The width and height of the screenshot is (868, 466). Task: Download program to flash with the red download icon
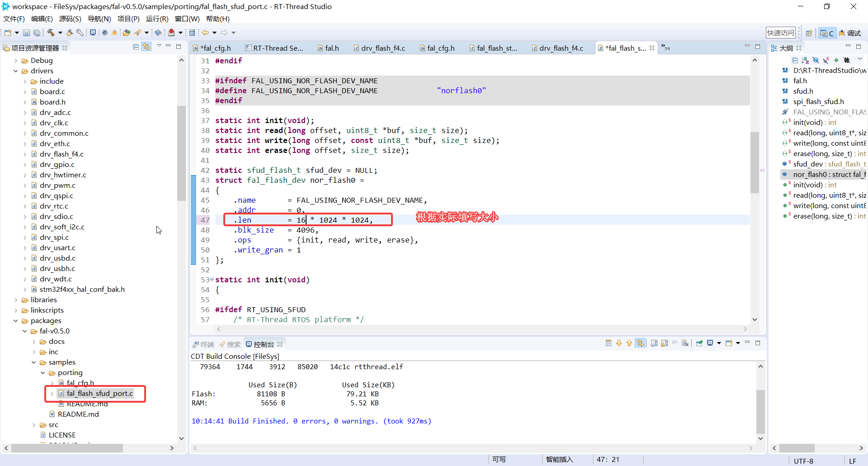pyautogui.click(x=172, y=32)
